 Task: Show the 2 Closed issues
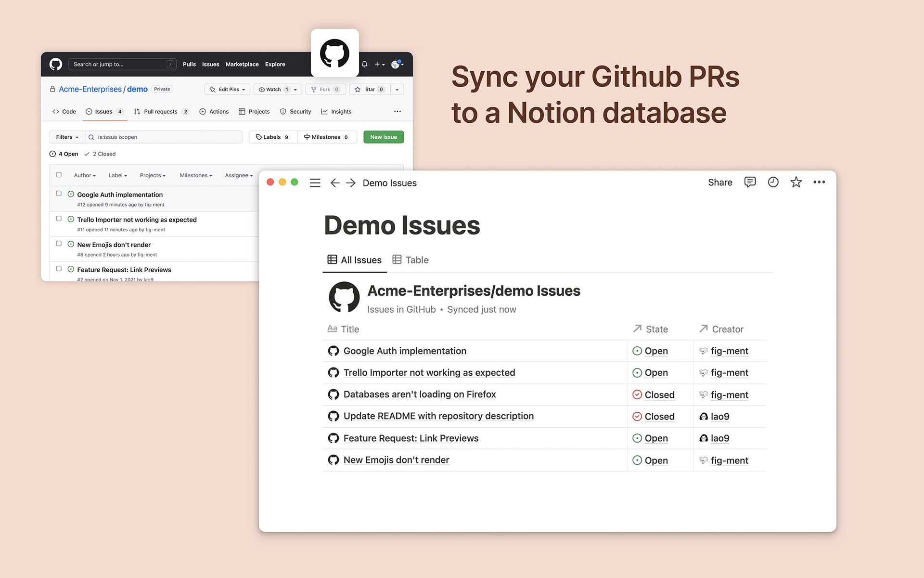click(100, 154)
